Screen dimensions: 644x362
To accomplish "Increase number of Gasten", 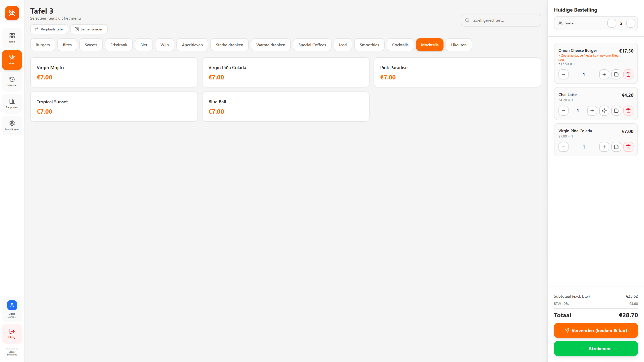I will 631,23.
